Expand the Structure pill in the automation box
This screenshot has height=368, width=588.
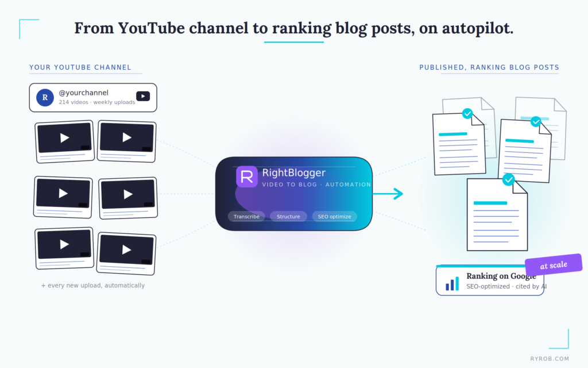click(x=288, y=216)
